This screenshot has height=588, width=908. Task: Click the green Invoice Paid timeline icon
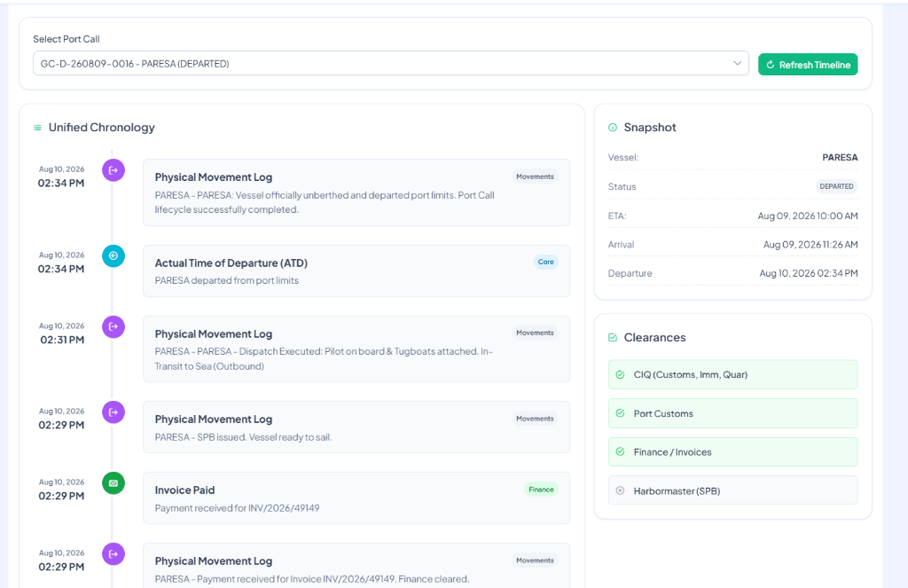pos(113,483)
